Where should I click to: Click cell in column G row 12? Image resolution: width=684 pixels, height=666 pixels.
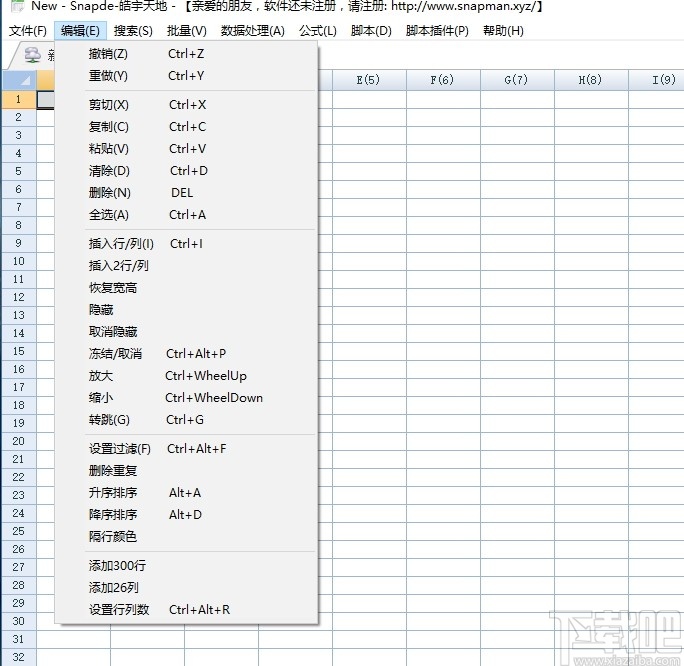point(517,297)
